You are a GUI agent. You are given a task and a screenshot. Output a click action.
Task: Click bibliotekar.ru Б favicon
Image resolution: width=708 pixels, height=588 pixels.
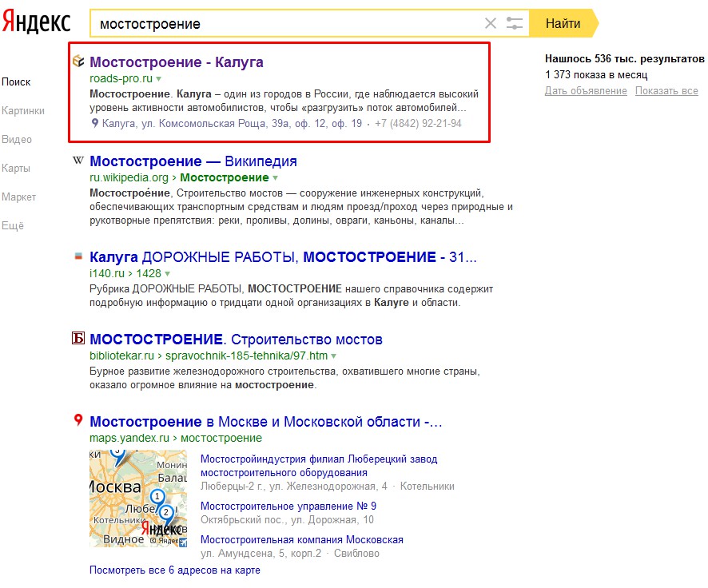[78, 338]
